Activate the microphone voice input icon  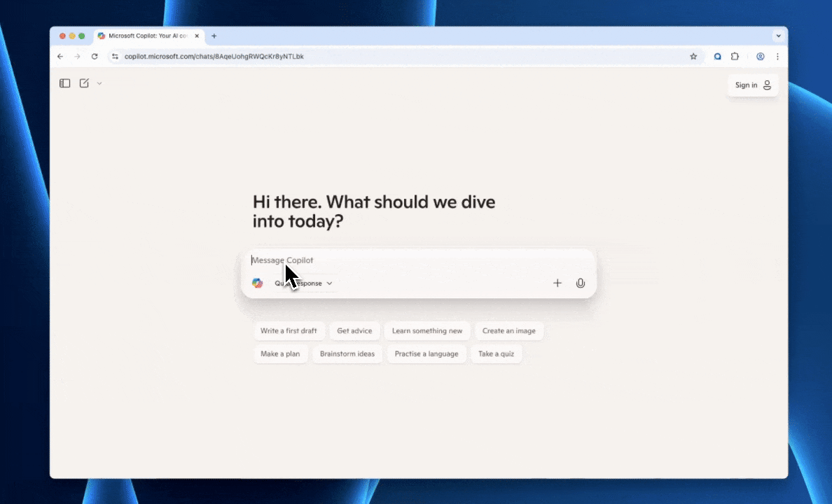(581, 283)
